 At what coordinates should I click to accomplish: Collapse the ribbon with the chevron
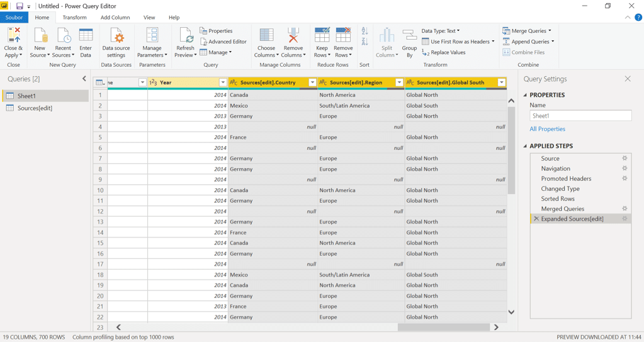(x=628, y=17)
